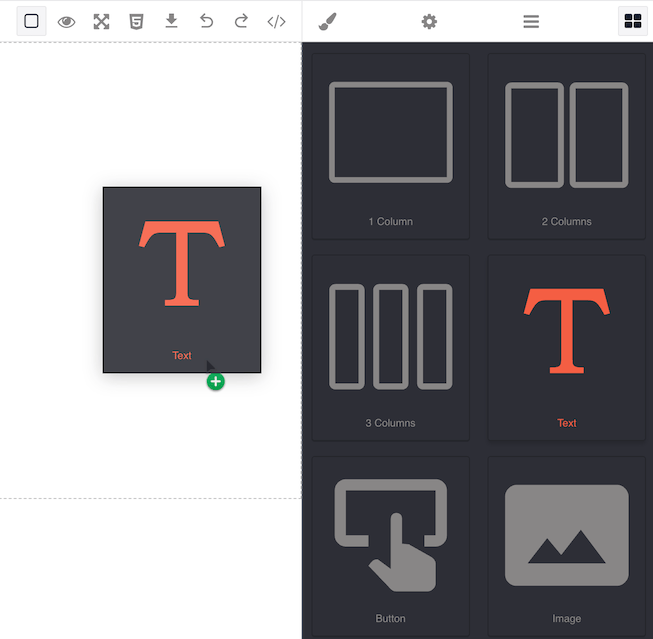Screen dimensions: 653x639
Task: Select the 3 Columns block
Action: pos(391,348)
